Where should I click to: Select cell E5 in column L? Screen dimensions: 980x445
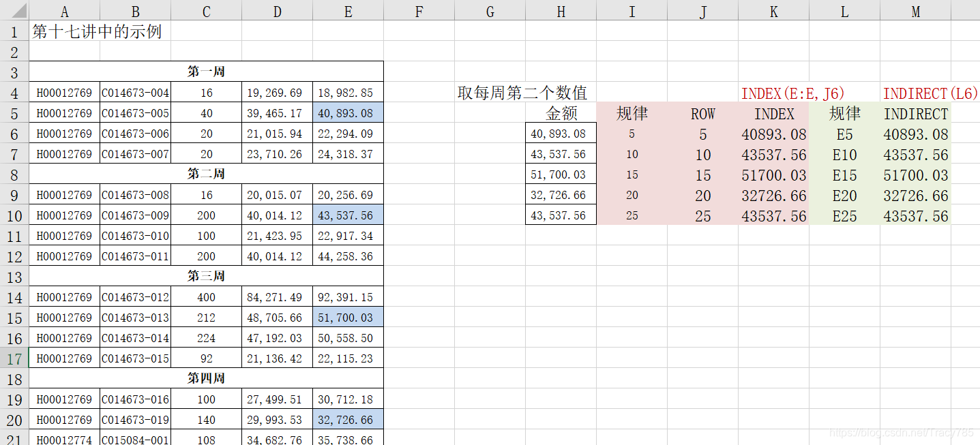[x=844, y=134]
